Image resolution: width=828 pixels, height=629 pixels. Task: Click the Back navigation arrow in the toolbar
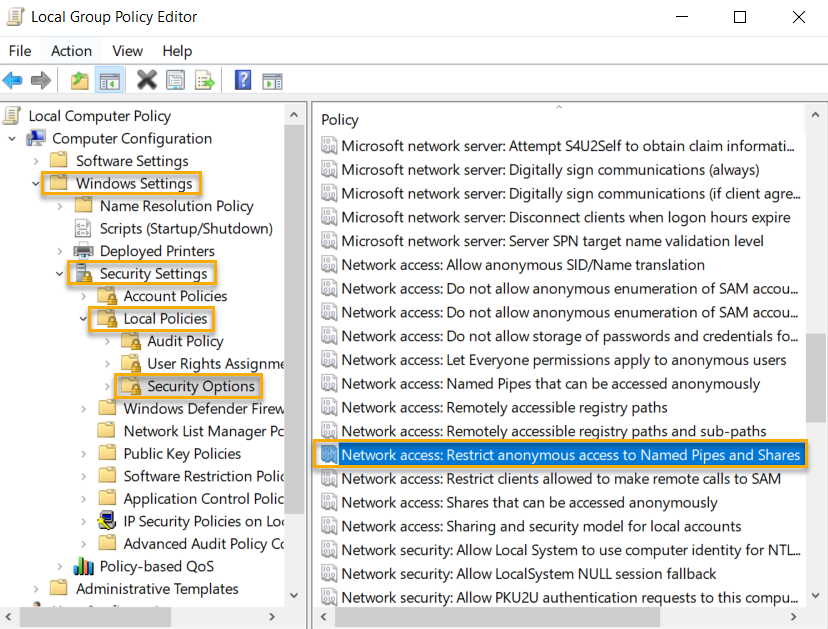click(14, 80)
